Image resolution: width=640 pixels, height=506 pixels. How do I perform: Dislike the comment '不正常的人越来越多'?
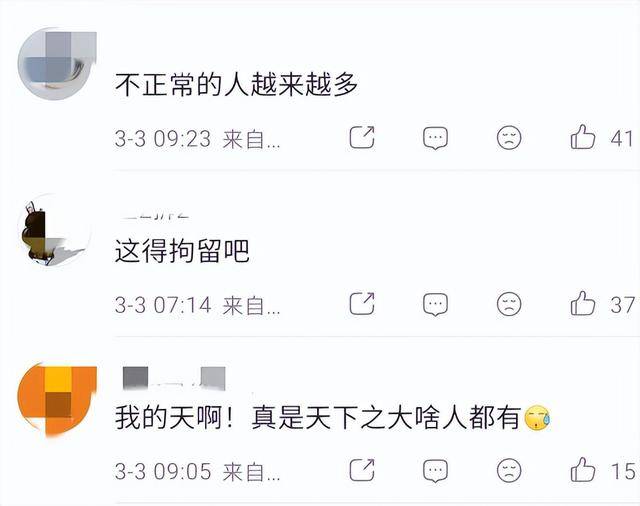(509, 138)
